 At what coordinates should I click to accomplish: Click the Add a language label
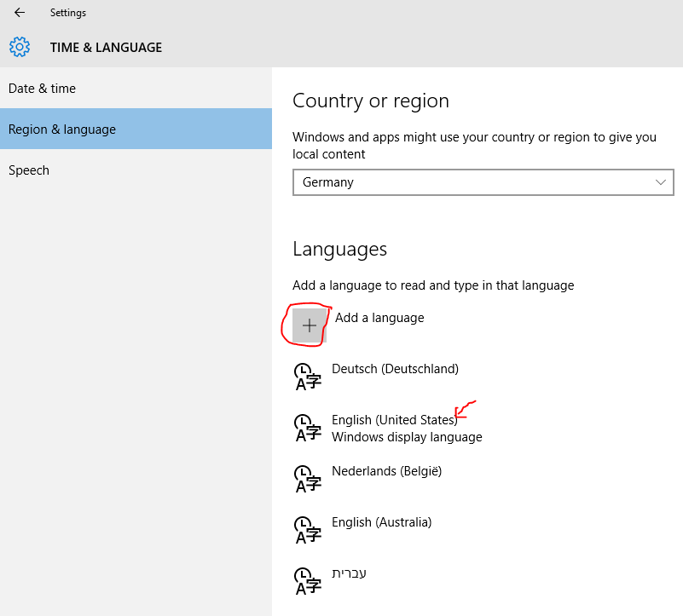coord(379,318)
